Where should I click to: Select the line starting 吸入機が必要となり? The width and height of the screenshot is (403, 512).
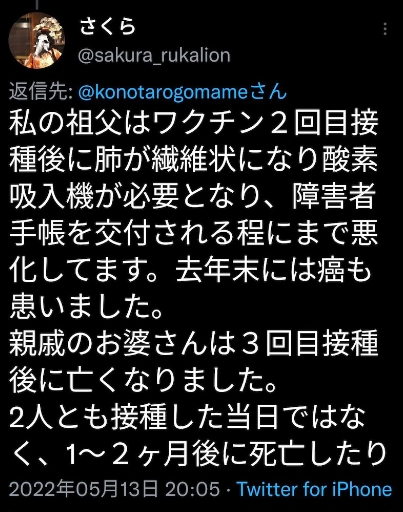click(x=192, y=196)
